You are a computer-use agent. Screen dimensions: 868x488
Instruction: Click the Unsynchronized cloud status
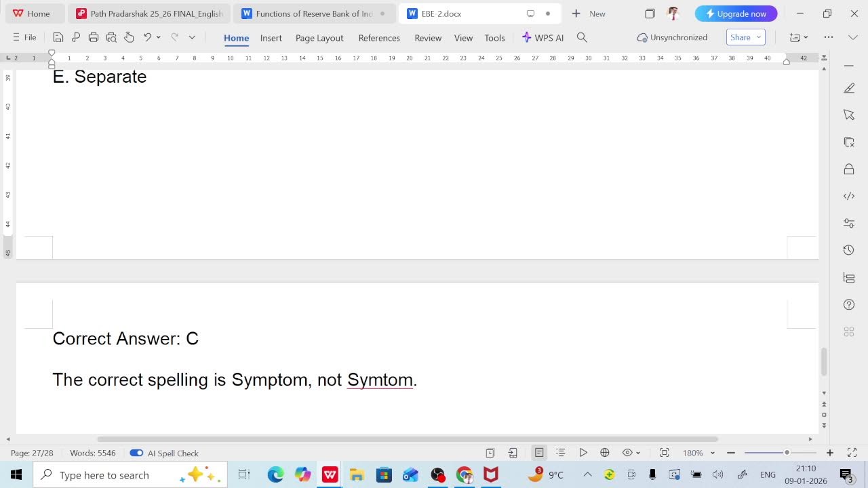coord(672,37)
